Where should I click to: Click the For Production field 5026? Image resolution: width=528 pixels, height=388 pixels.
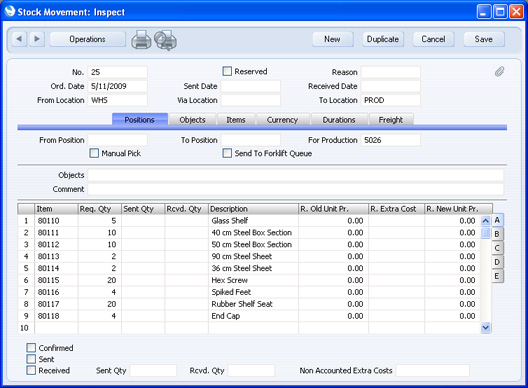coord(391,140)
